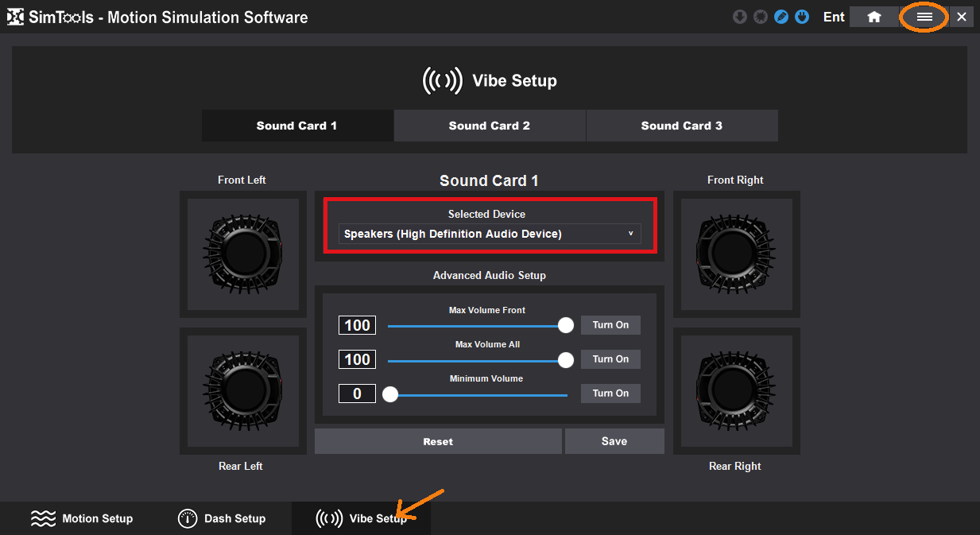Screen dimensions: 980x535
Task: Click the blue pencil status icon
Action: coord(781,17)
